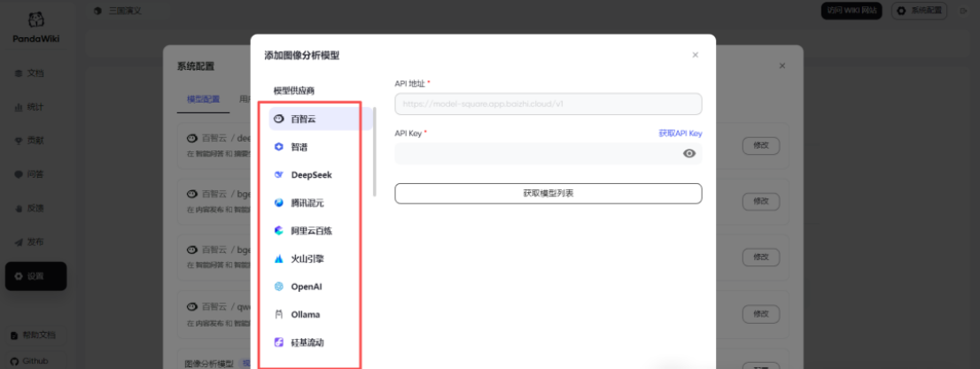The image size is (980, 369).
Task: Select the 阿里云百炼 provider
Action: tap(321, 230)
